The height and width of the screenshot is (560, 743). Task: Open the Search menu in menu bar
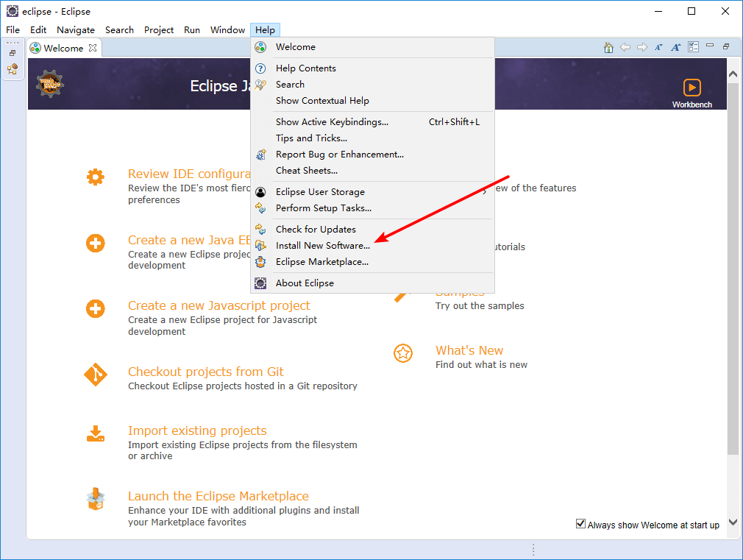119,30
